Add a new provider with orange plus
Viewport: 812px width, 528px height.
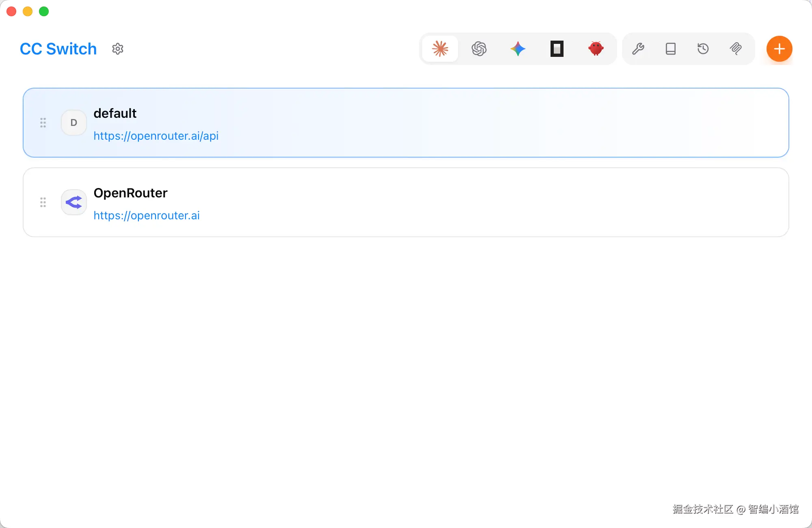(x=779, y=49)
